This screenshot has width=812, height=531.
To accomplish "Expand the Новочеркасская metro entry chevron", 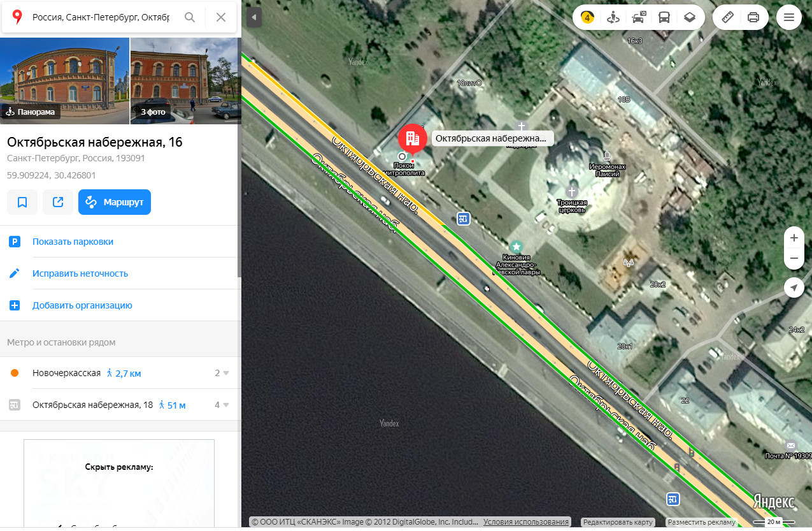I will 226,373.
